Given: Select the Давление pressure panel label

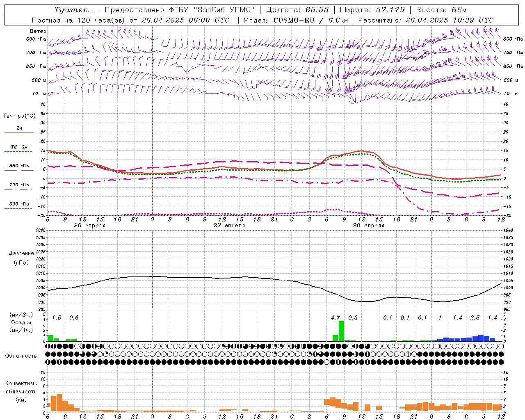Looking at the screenshot, I should [21, 253].
